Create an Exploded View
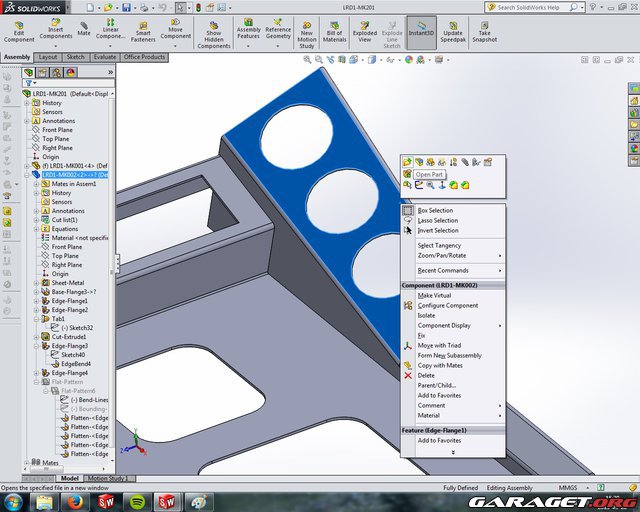The width and height of the screenshot is (640, 512). click(364, 32)
